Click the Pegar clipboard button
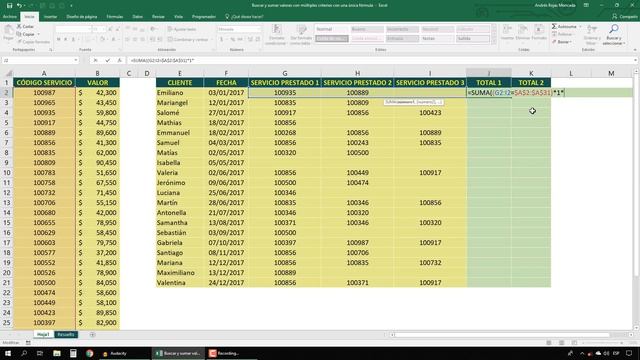Screen dimensions: 640x360 8,32
